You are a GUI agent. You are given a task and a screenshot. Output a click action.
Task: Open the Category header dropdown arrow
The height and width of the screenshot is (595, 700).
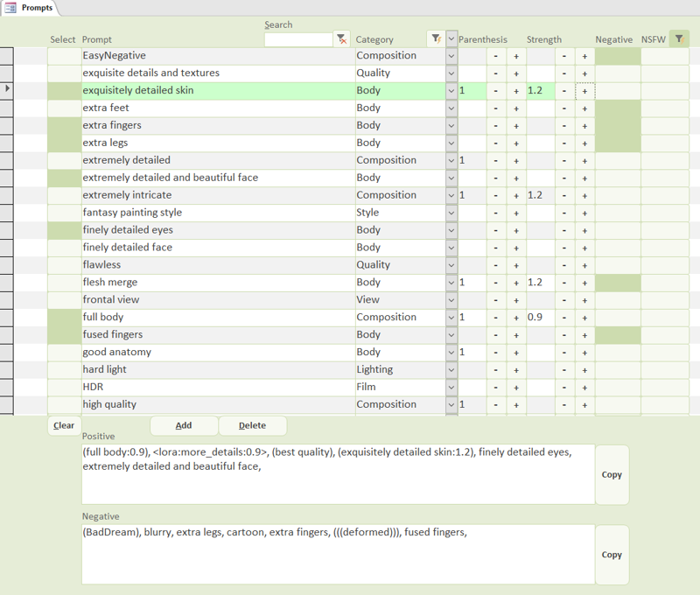(x=451, y=39)
